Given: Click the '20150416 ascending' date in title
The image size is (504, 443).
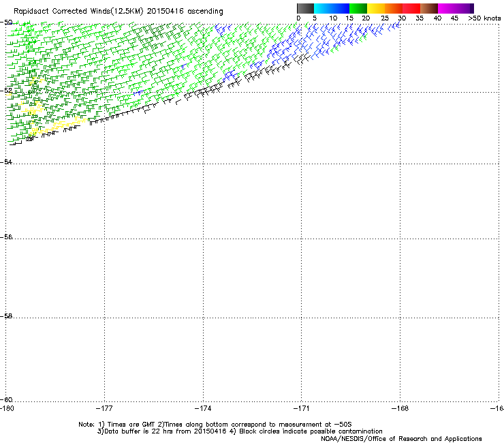Looking at the screenshot, I should tap(185, 11).
